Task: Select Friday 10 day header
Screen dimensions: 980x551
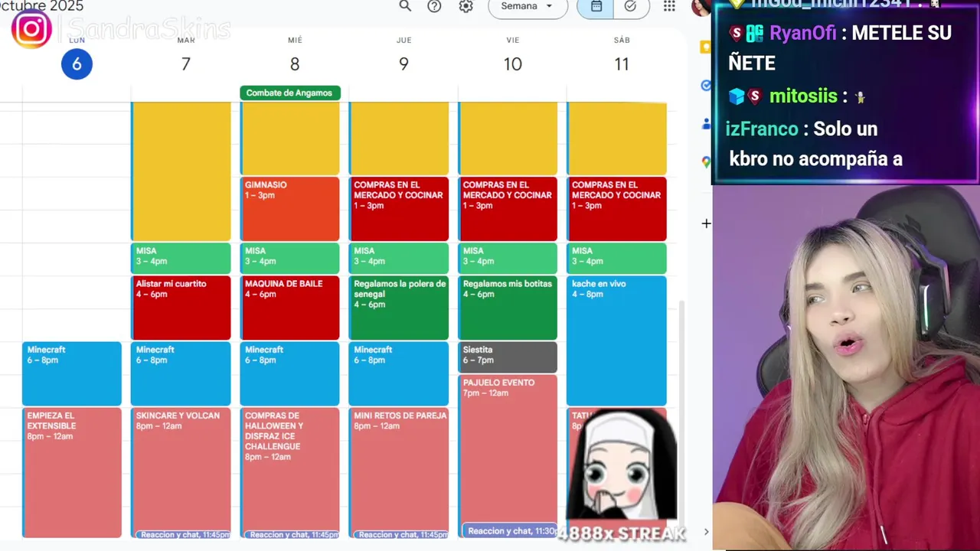Action: tap(512, 64)
